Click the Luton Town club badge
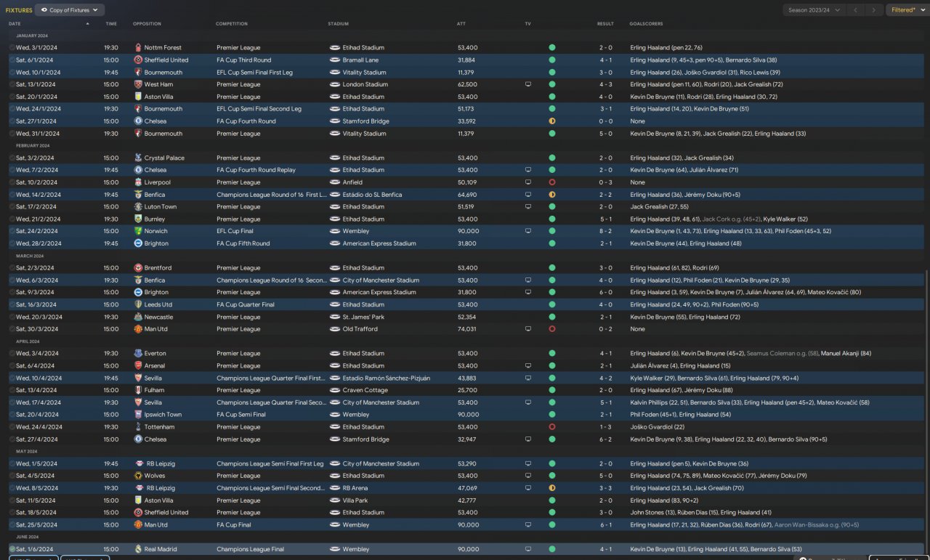 coord(138,207)
